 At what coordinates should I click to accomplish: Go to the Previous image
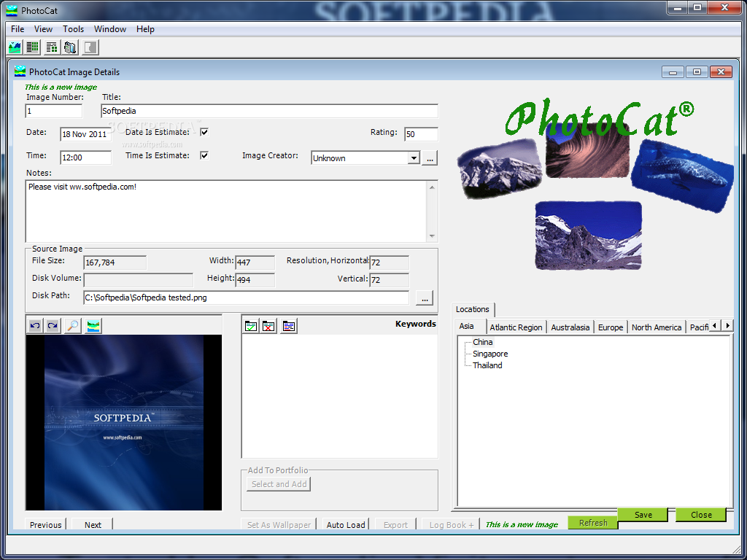pos(46,524)
